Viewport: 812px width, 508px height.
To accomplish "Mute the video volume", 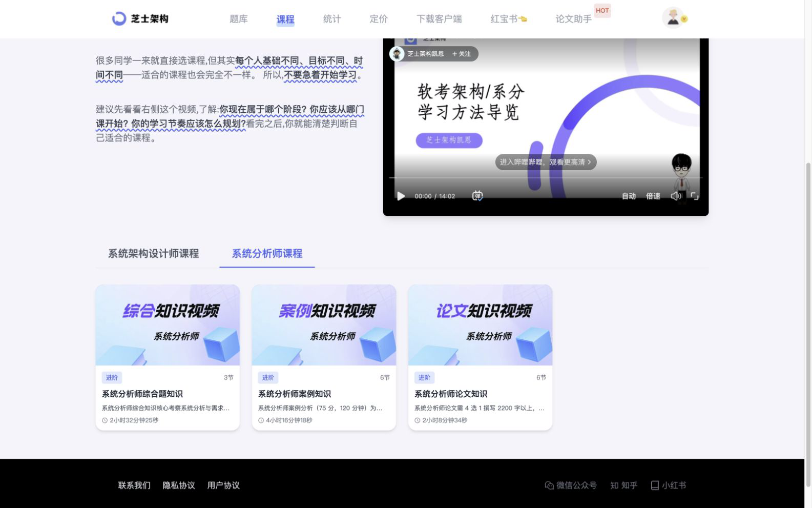I will pos(676,196).
